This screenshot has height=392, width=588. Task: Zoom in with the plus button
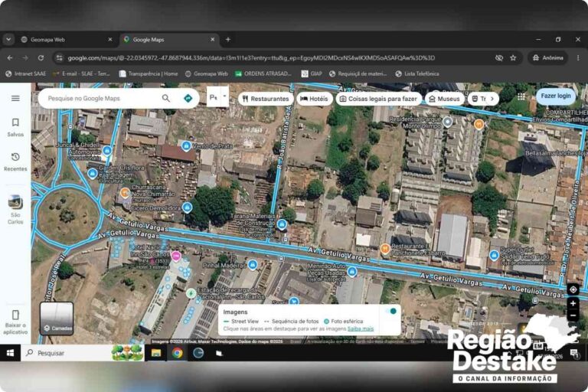coord(573,303)
